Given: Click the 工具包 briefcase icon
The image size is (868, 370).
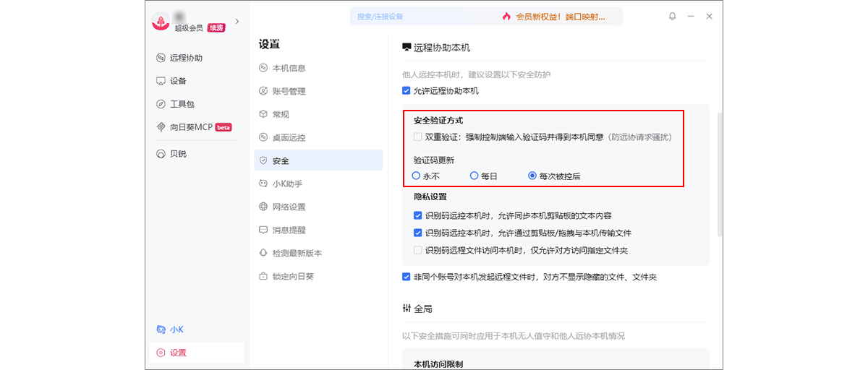Looking at the screenshot, I should (x=161, y=104).
